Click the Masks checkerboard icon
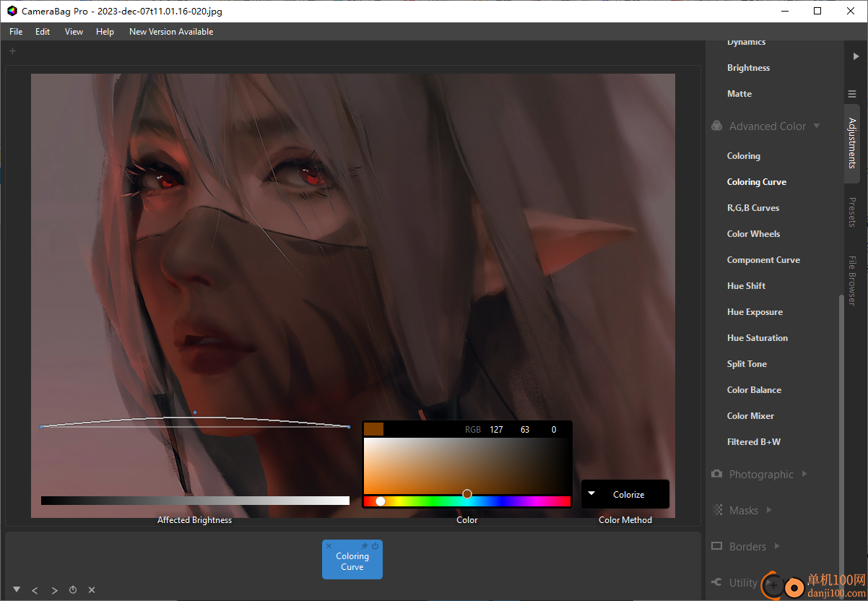868x601 pixels. pyautogui.click(x=717, y=510)
